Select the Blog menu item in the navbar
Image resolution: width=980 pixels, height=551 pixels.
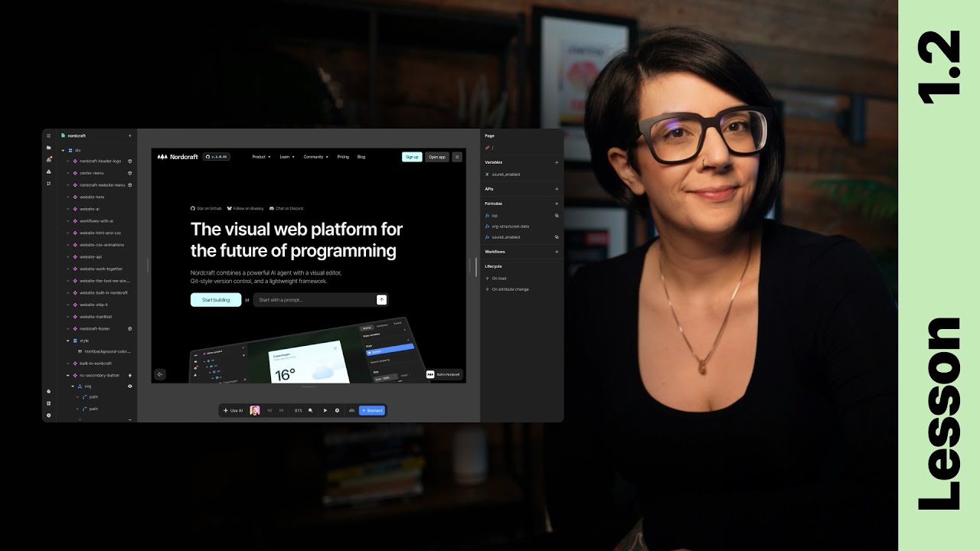[361, 156]
